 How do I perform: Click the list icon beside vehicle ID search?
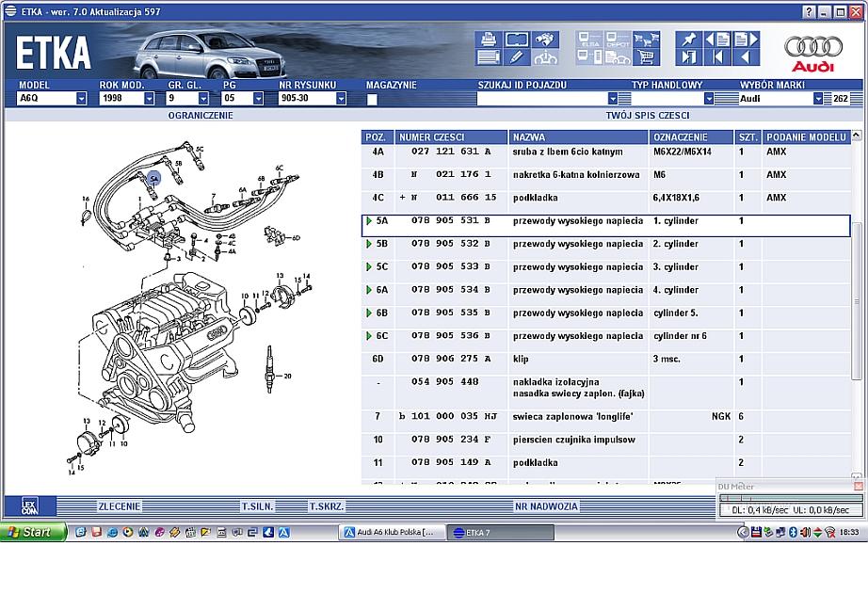pos(624,99)
